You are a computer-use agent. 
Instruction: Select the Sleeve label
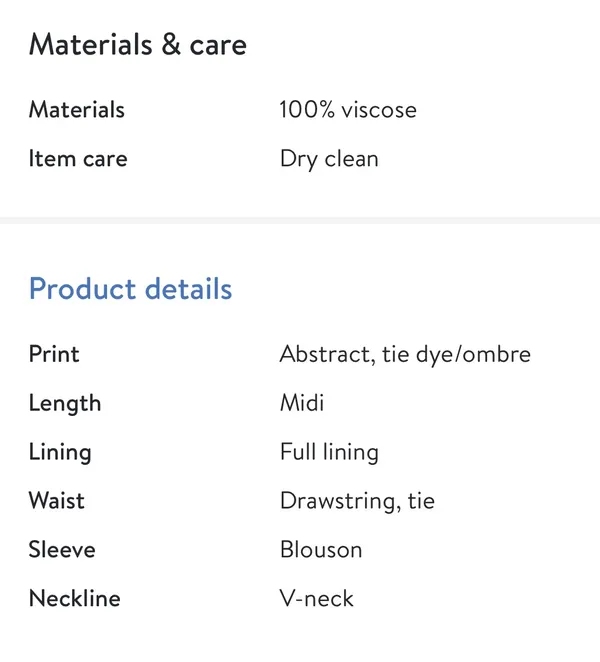click(62, 550)
